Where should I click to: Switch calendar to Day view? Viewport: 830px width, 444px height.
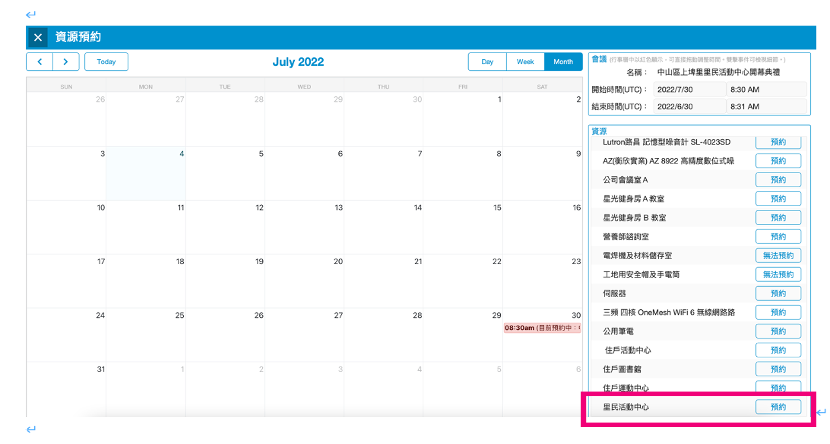[487, 62]
